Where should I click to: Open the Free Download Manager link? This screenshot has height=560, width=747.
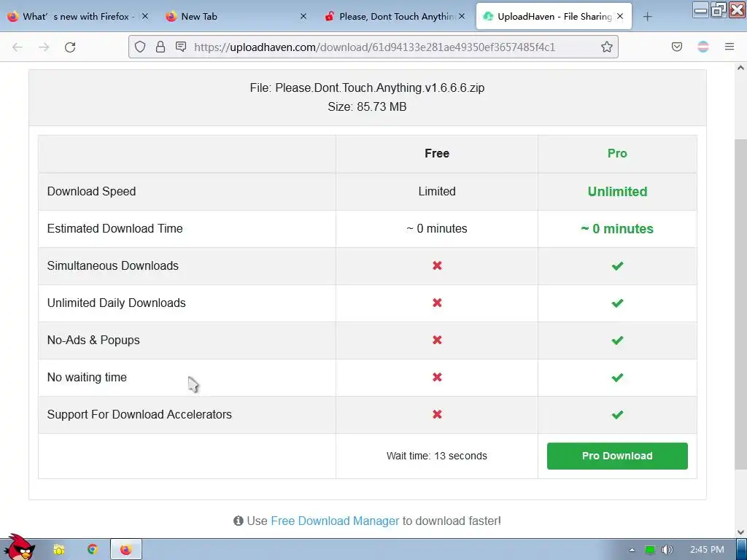pos(335,521)
